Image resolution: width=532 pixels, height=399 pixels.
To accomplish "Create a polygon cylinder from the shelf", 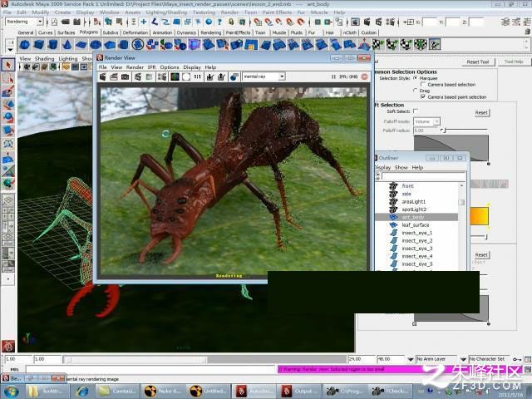I will pos(53,44).
